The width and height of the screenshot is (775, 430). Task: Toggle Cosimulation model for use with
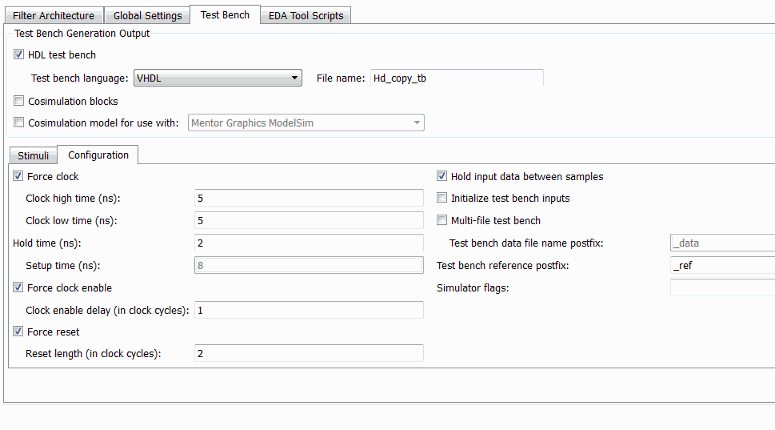click(x=20, y=123)
